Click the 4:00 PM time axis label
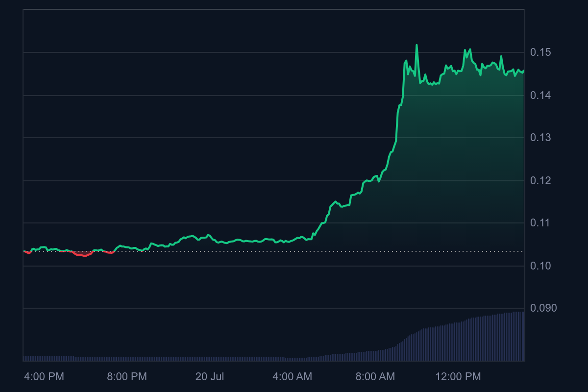Image resolution: width=588 pixels, height=392 pixels. pyautogui.click(x=44, y=377)
